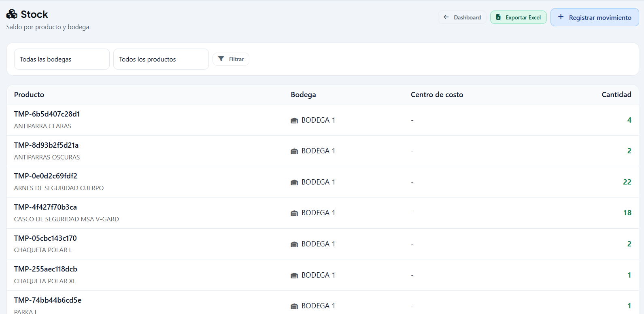This screenshot has height=314, width=644.
Task: Click warehouse icon in CASCO DE SEGURIDAD row
Action: (x=294, y=213)
